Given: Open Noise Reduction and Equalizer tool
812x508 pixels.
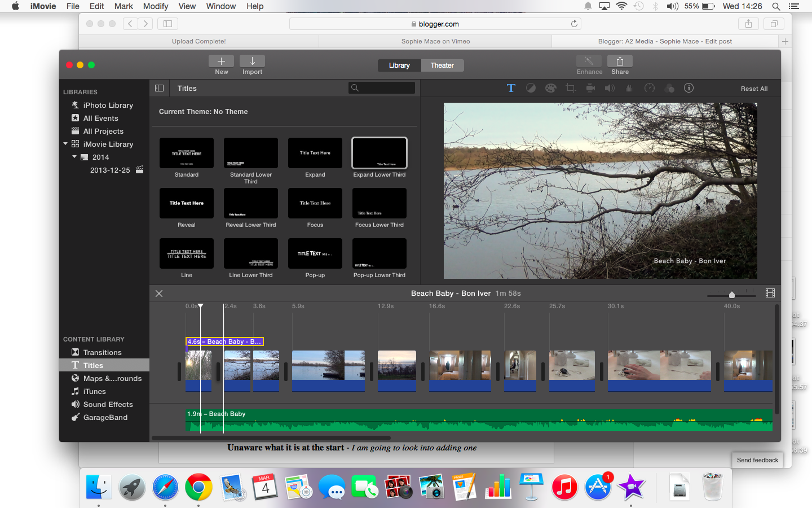Looking at the screenshot, I should [x=629, y=88].
